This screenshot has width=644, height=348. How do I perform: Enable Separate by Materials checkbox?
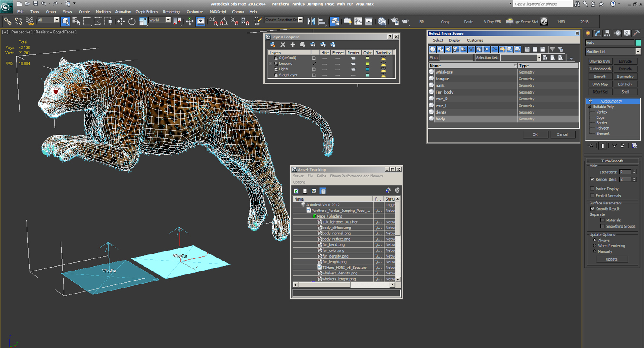coord(602,220)
